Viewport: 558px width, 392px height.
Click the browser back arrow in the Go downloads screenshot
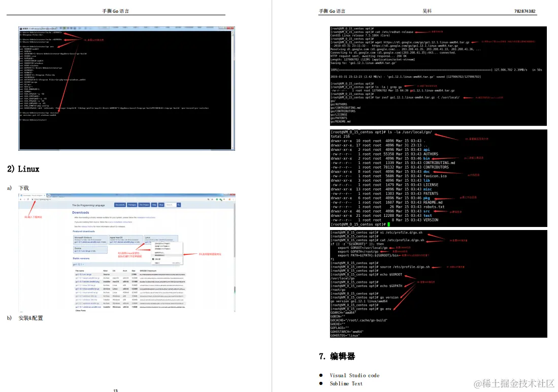[x=21, y=199]
